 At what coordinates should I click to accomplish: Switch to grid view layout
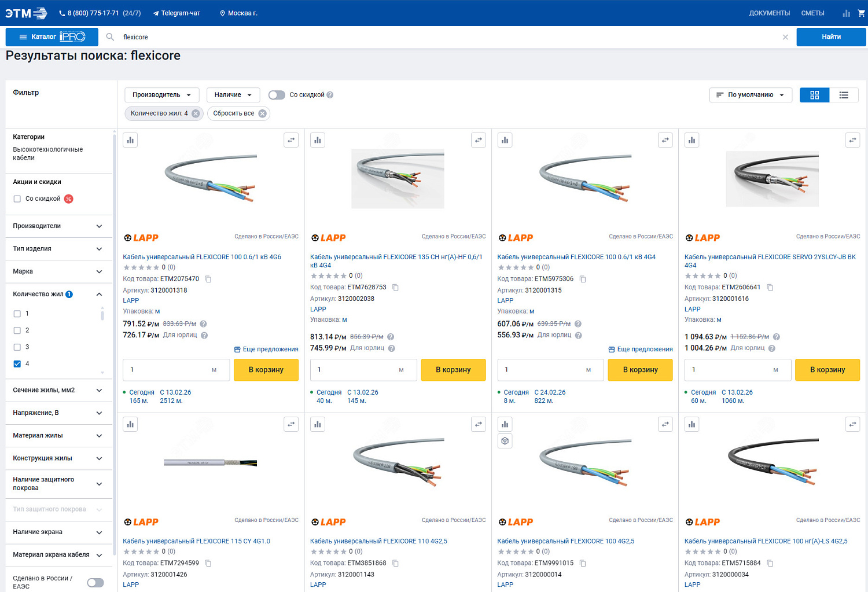pos(814,95)
